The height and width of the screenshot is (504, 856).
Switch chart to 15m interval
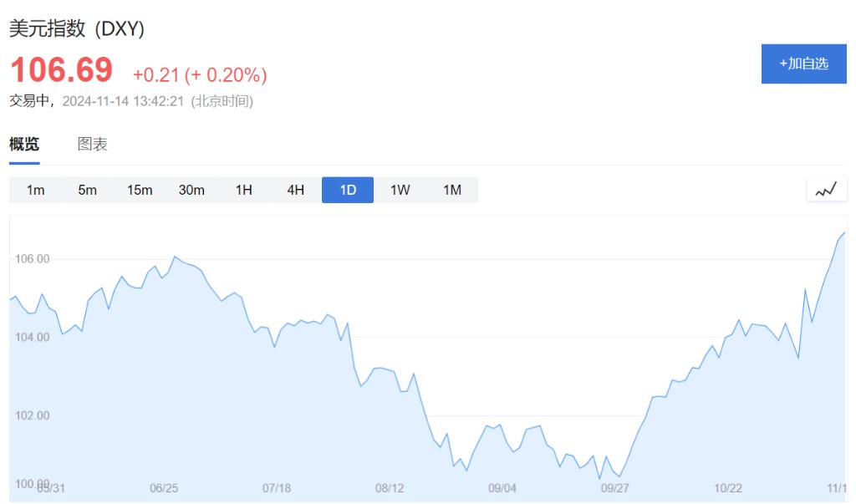point(140,190)
